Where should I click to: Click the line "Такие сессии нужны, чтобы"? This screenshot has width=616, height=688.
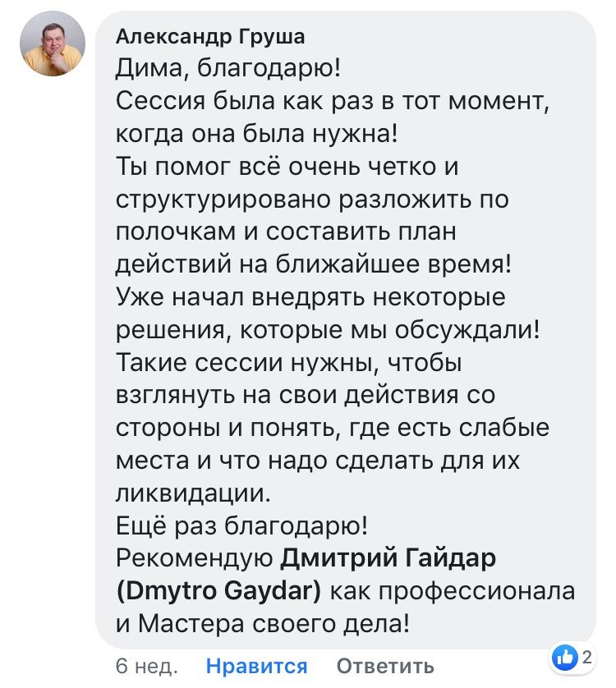tap(289, 363)
